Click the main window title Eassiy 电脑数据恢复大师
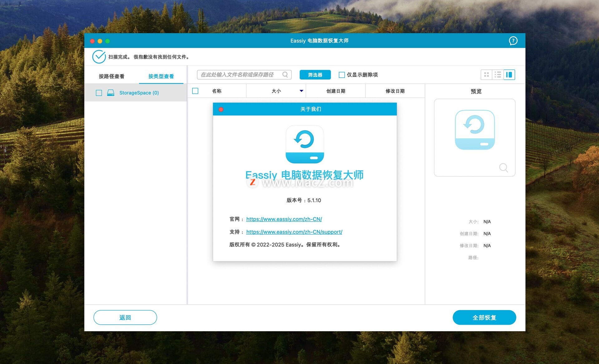Viewport: 599px width, 364px height. pyautogui.click(x=319, y=41)
